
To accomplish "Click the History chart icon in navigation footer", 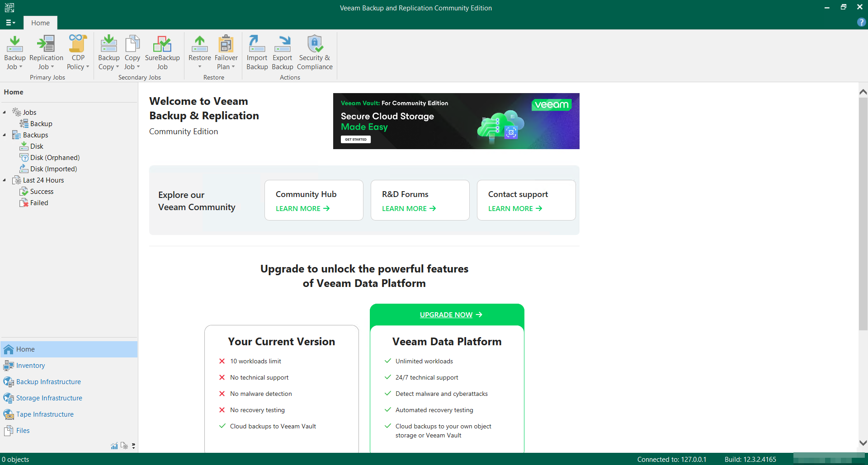I will 114,446.
